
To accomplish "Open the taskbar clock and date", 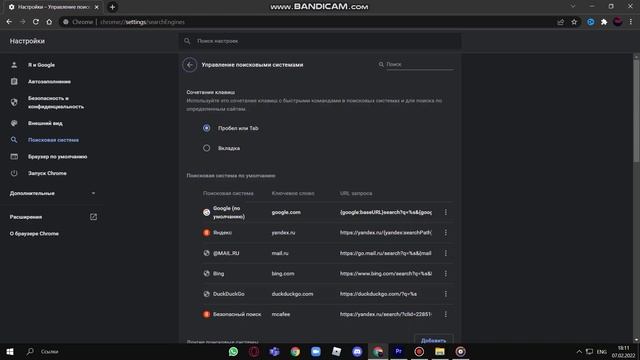I will 623,351.
